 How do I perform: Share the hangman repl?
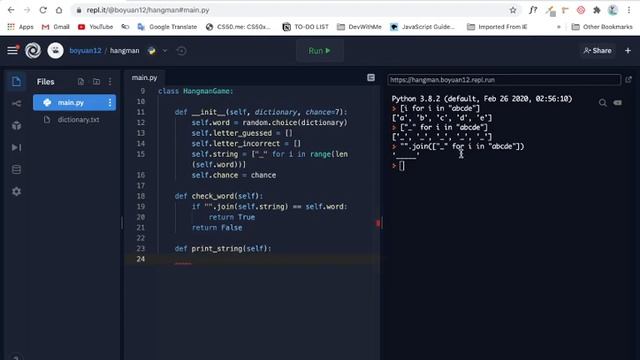[597, 51]
